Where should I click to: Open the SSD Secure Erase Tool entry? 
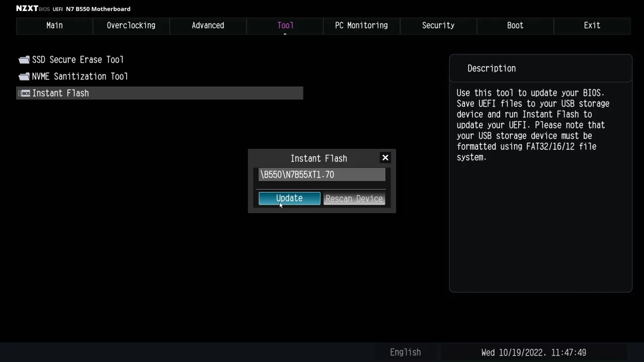coord(77,60)
